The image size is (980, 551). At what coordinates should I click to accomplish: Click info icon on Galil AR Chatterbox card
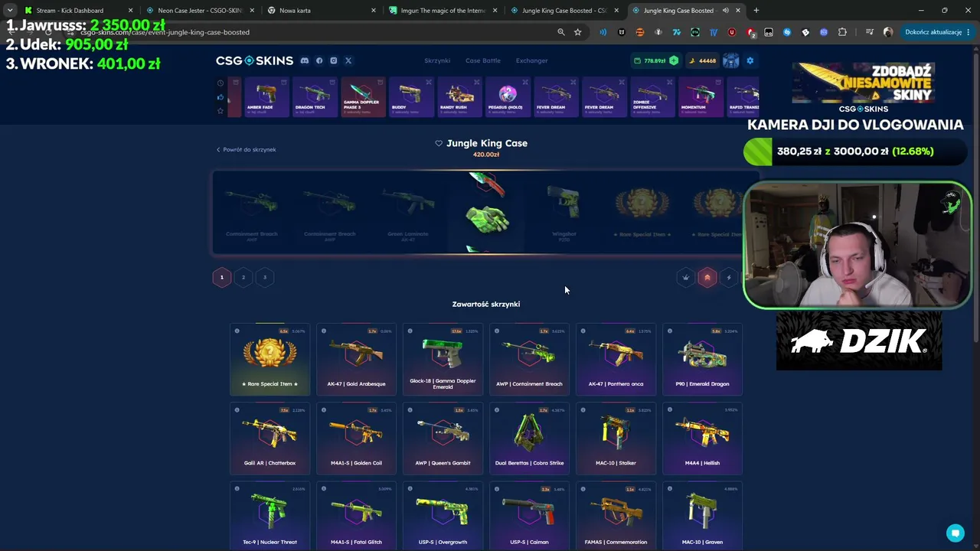[237, 410]
